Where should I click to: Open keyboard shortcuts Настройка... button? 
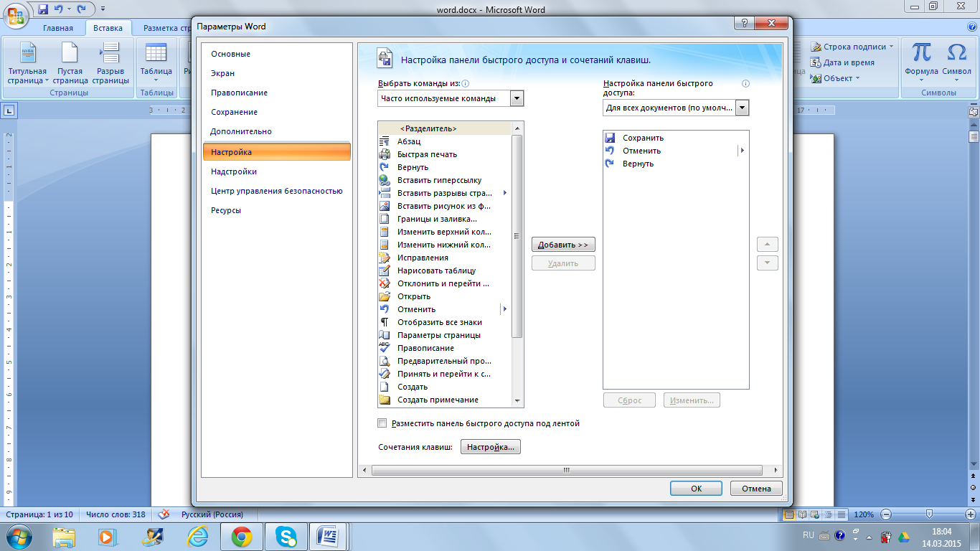pos(491,447)
